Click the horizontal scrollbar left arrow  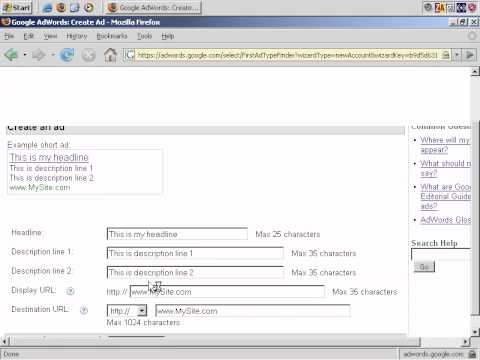[x=5, y=341]
